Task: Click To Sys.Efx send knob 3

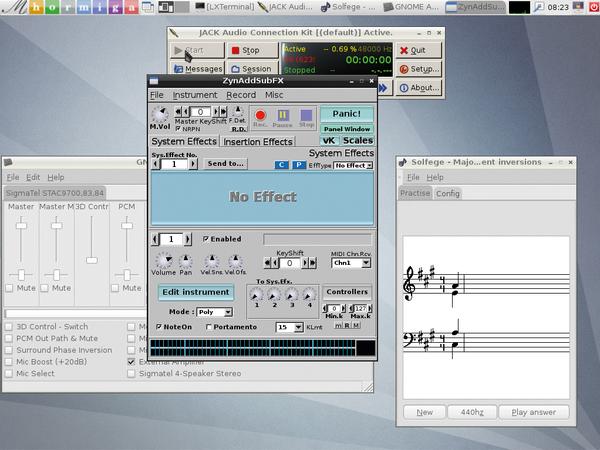Action: (292, 294)
